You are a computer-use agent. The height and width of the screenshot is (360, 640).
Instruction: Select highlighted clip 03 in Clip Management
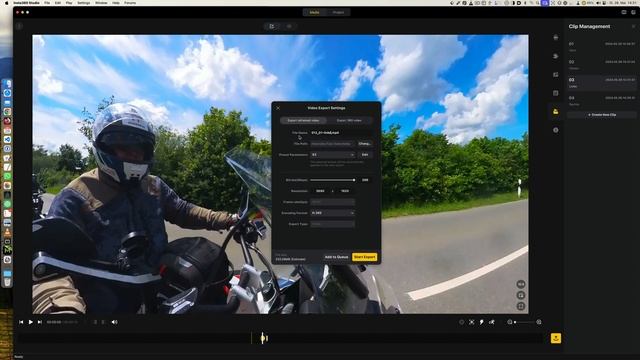point(602,82)
